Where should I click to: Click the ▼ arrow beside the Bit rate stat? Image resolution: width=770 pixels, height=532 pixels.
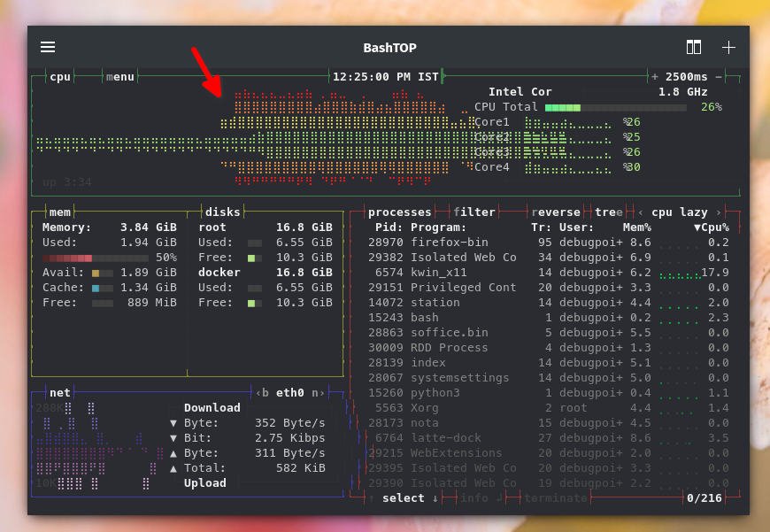(x=173, y=437)
